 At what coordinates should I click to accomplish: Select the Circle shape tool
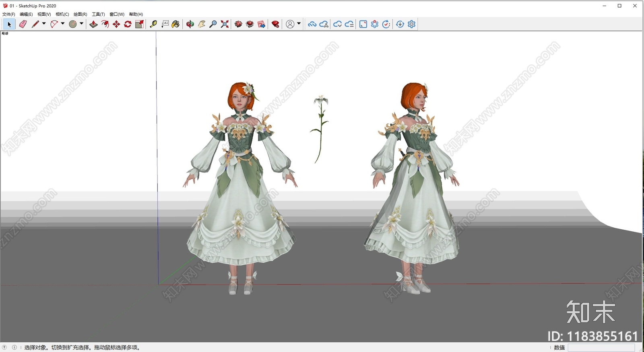point(73,24)
